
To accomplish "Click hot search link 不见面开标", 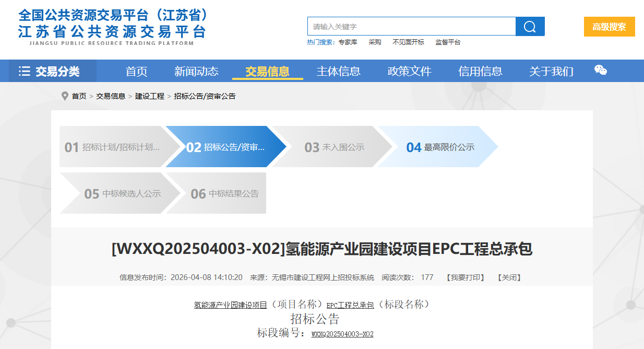I will click(408, 42).
